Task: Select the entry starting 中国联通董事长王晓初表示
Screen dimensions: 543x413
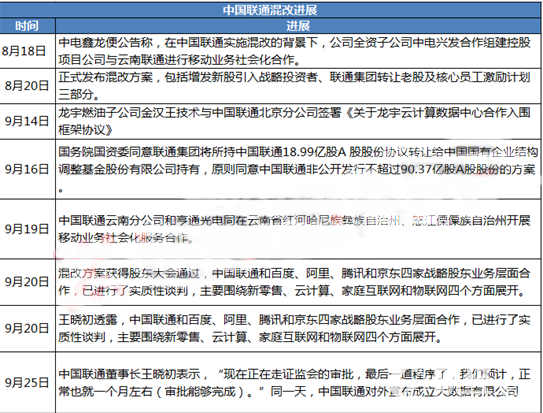Action: pos(298,383)
